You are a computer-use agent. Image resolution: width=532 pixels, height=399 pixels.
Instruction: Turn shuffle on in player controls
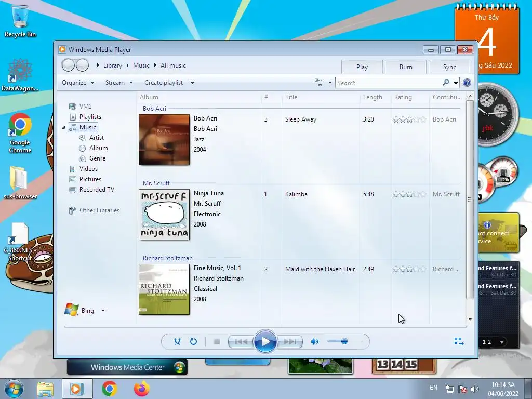tap(177, 342)
